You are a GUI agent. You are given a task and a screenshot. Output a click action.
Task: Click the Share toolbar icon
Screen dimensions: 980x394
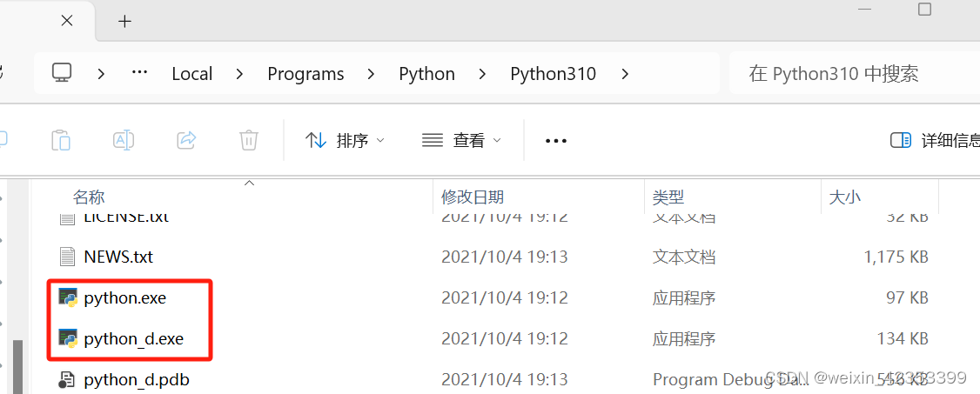187,140
